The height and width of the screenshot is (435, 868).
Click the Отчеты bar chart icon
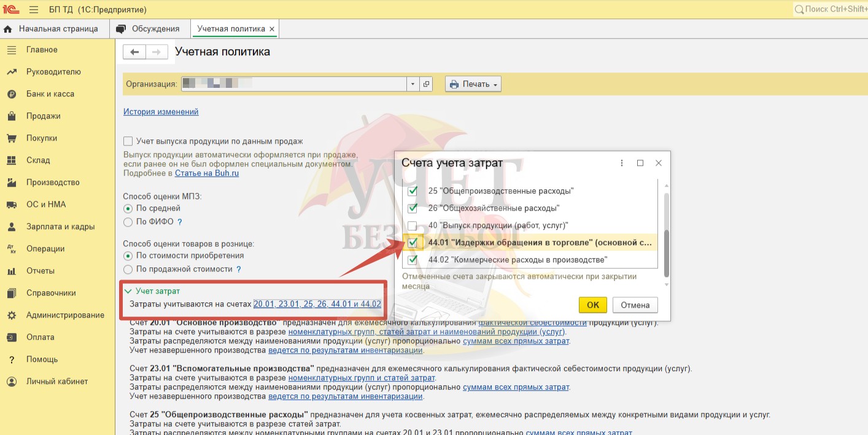point(11,271)
